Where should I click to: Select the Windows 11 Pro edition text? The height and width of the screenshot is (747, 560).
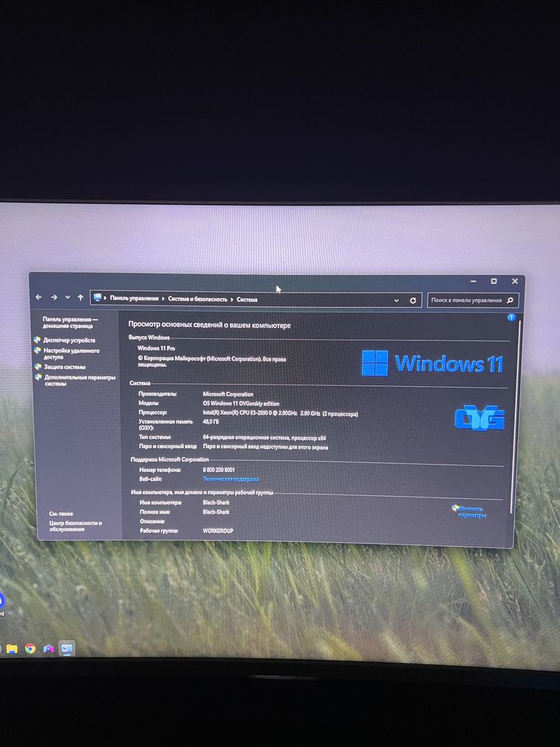[x=156, y=348]
